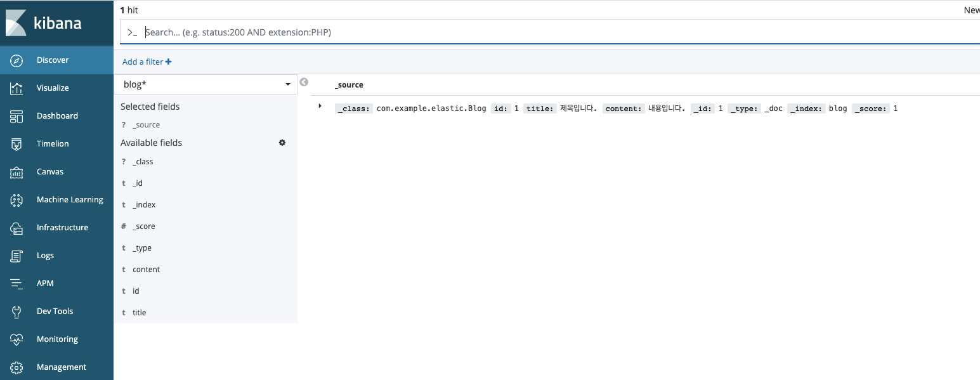Open Dev Tools via wrench icon

[17, 311]
